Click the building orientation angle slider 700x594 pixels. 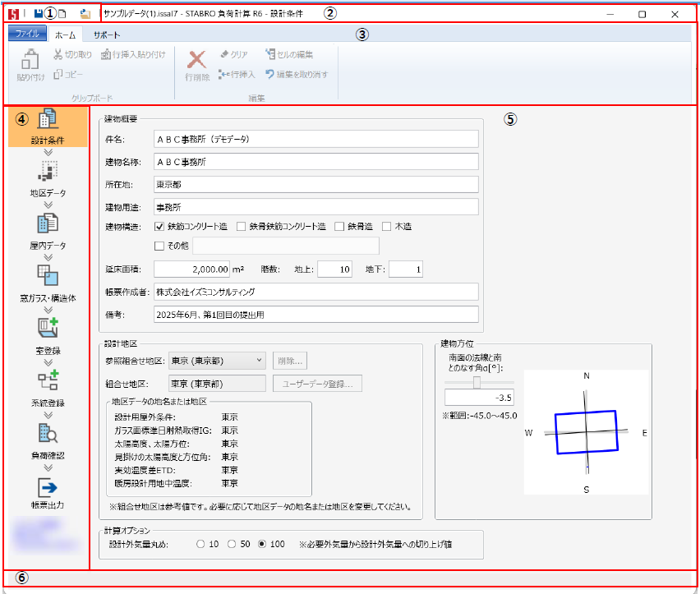477,383
